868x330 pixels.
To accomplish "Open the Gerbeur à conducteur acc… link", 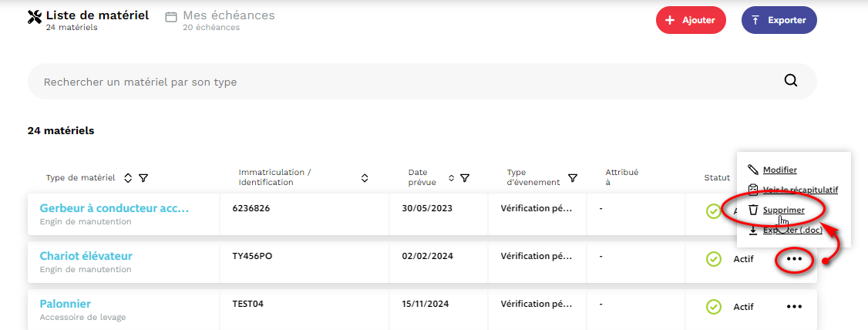I will point(114,208).
